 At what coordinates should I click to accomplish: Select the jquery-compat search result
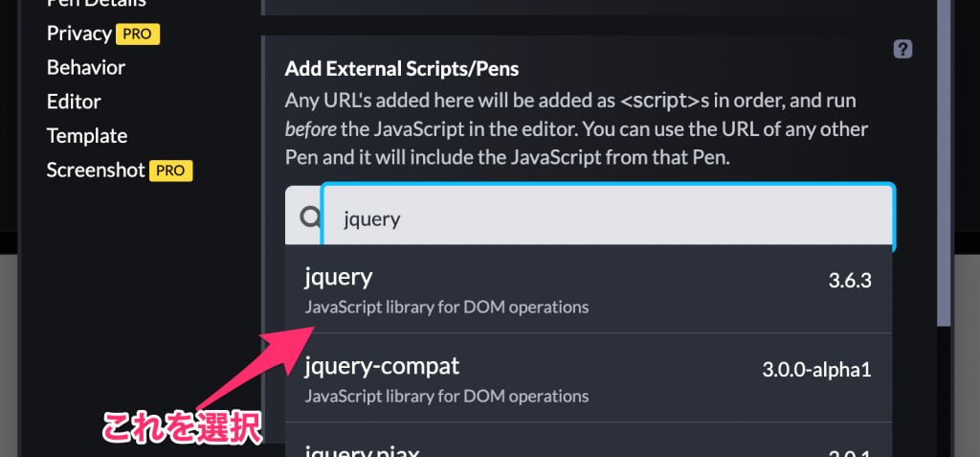(589, 377)
